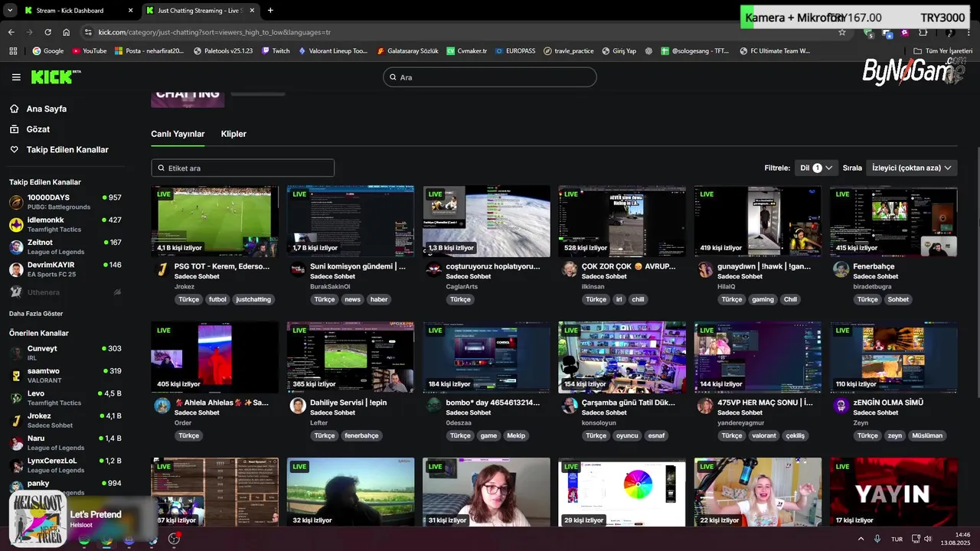Click CaglarArts channel avatar

coord(433,269)
